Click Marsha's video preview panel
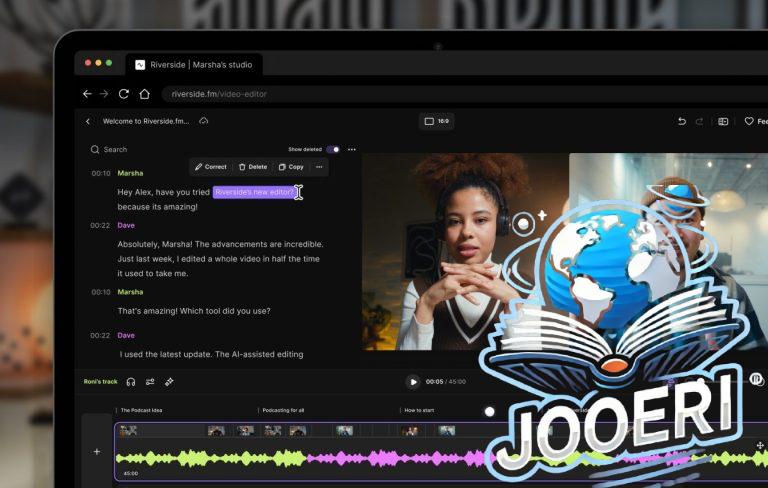The image size is (768, 488). click(465, 252)
